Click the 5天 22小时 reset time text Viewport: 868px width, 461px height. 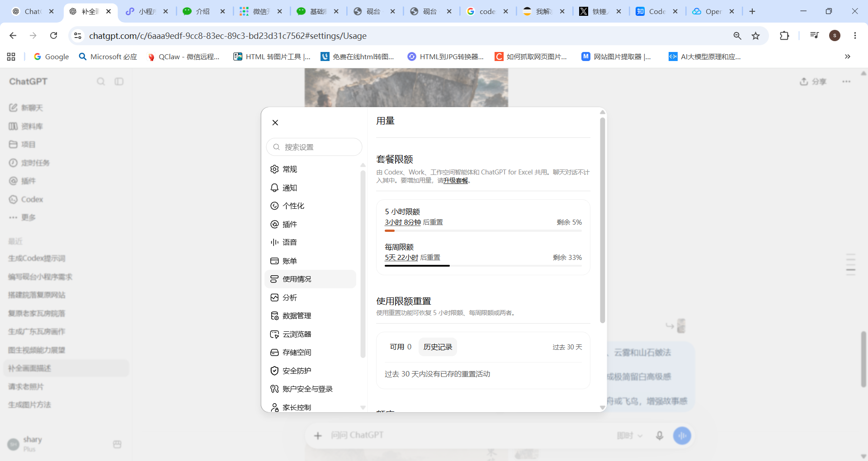[401, 258]
